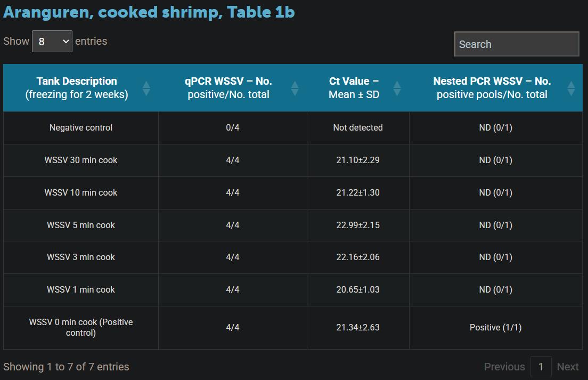Sort by Ct Value column arrows
This screenshot has width=588, height=380.
[396, 88]
